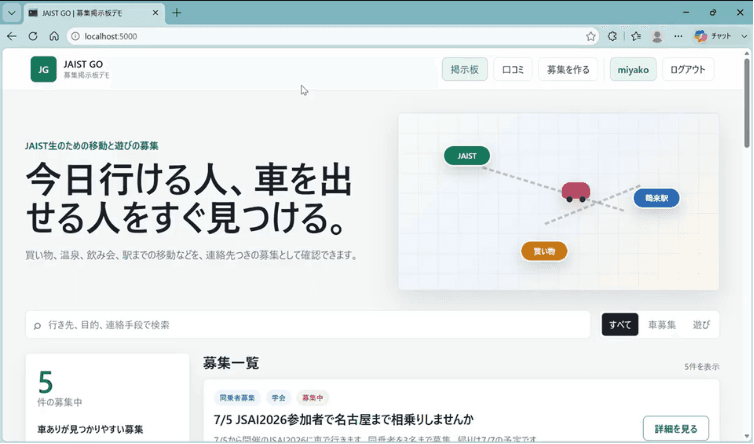
Task: Open the Copilot チャット button
Action: point(713,36)
